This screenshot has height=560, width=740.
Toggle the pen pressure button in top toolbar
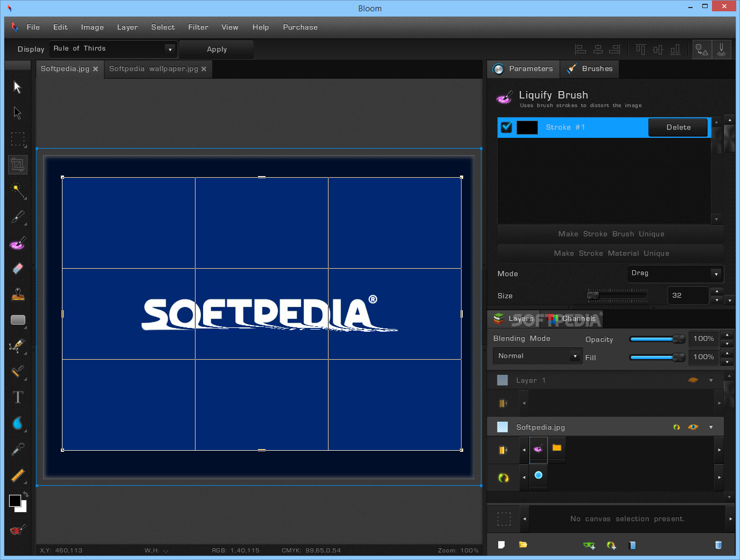[721, 50]
